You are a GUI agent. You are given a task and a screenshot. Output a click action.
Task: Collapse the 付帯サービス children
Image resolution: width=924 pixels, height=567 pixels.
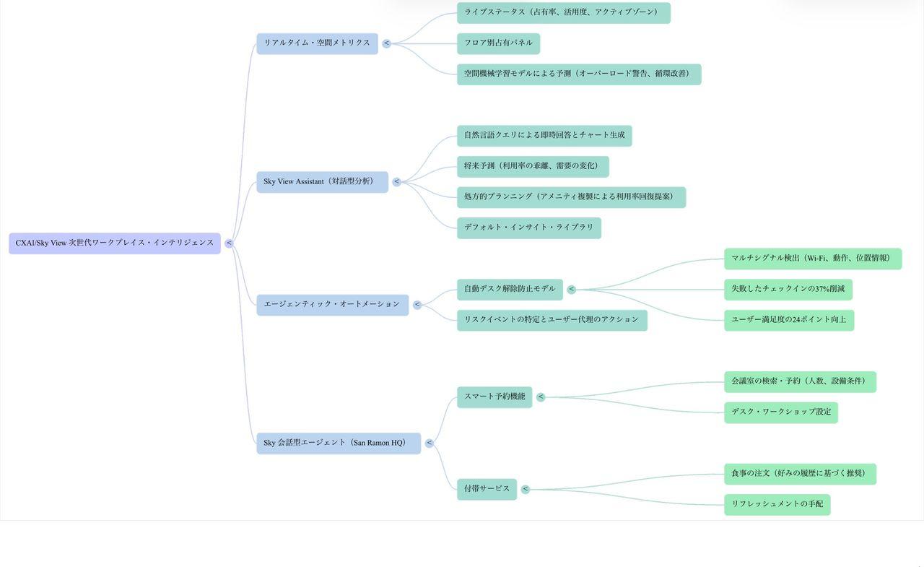click(526, 490)
